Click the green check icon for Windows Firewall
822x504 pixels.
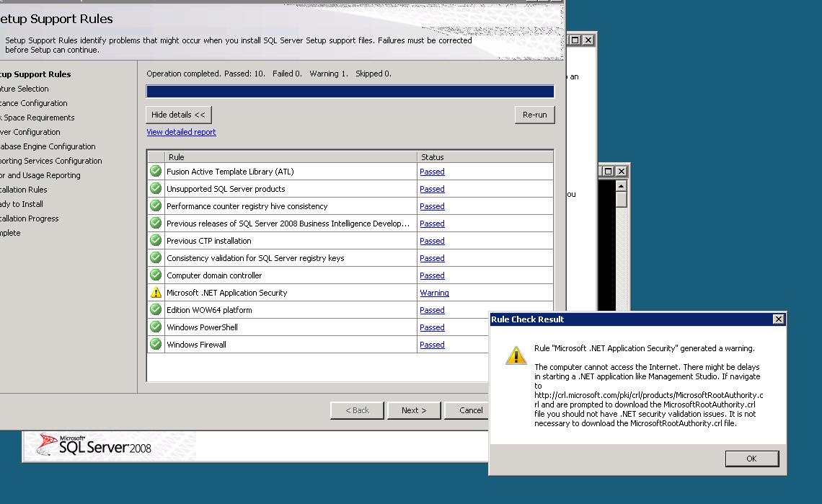coord(156,345)
